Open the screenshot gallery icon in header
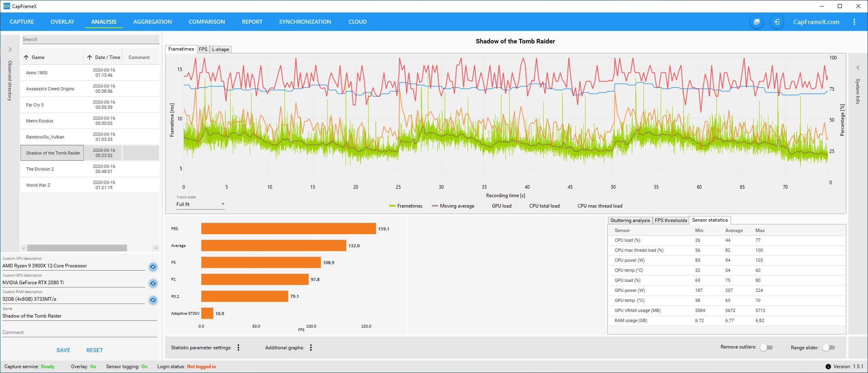This screenshot has height=373, width=868. coord(757,22)
